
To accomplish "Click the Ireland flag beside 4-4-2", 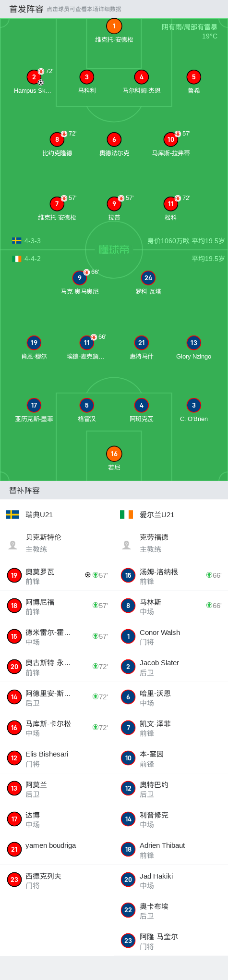I will tap(17, 259).
